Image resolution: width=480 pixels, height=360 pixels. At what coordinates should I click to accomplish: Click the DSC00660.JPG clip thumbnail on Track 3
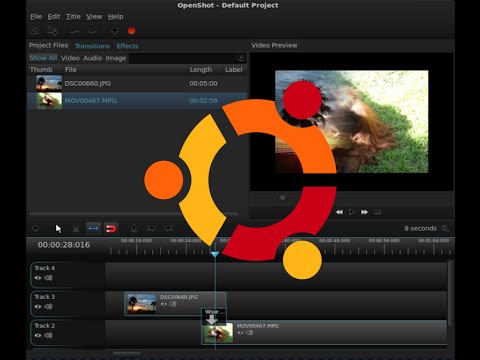click(141, 303)
